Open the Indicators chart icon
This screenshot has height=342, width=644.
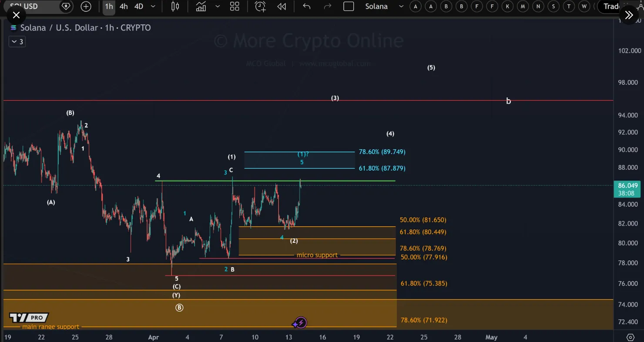(x=201, y=7)
